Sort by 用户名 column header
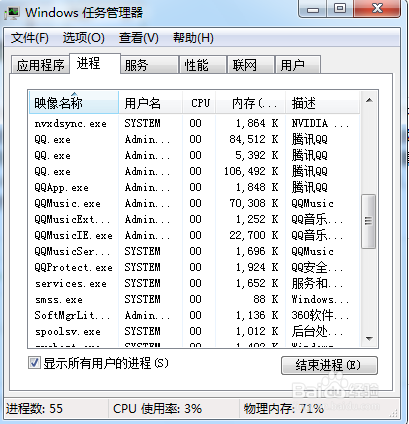Viewport: 409px width, 424px height. 150,103
